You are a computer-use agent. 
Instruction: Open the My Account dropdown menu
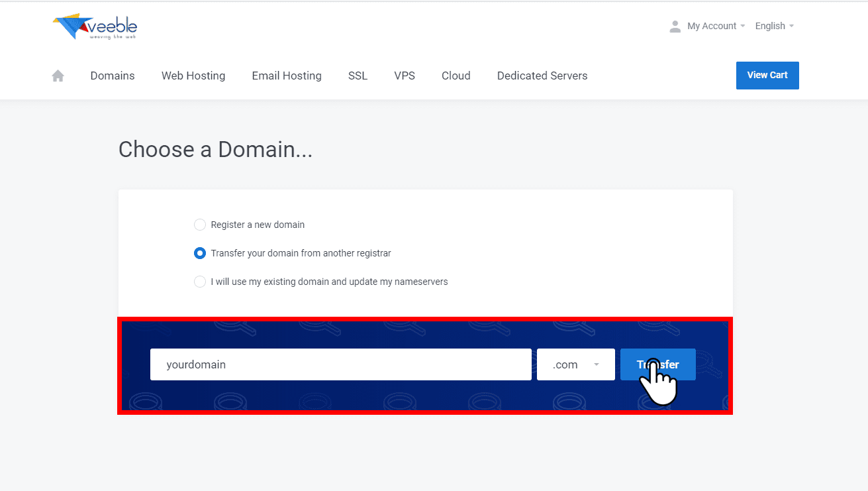[x=712, y=26]
